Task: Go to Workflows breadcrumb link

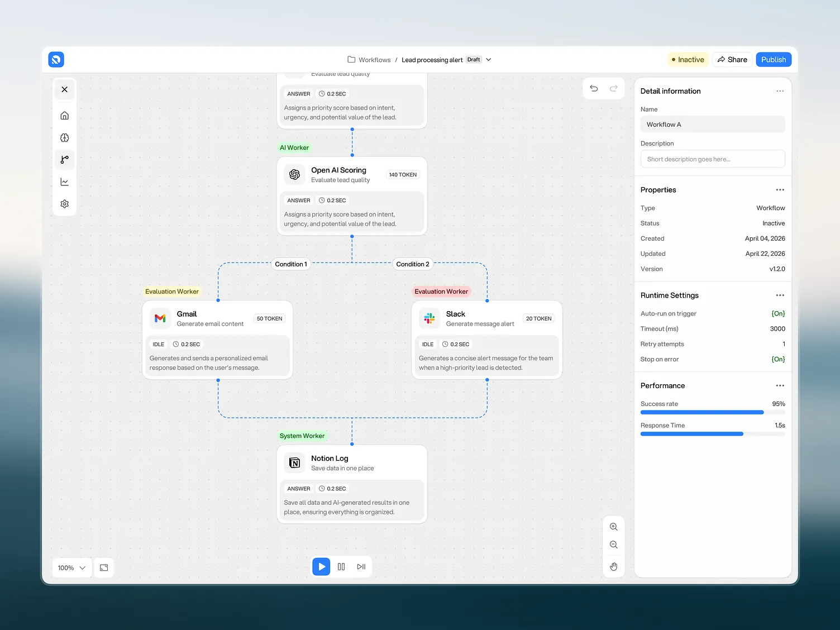Action: tap(375, 60)
